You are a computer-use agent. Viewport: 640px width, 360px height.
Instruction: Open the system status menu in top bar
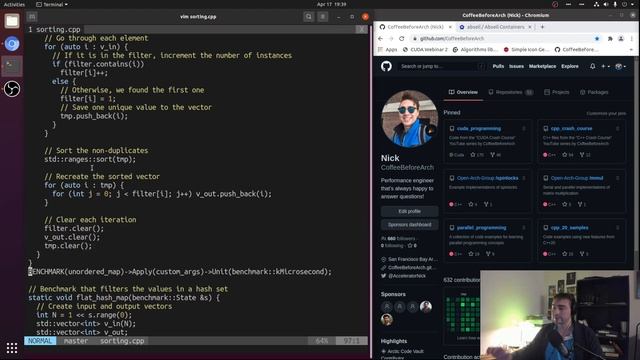pyautogui.click(x=615, y=4)
